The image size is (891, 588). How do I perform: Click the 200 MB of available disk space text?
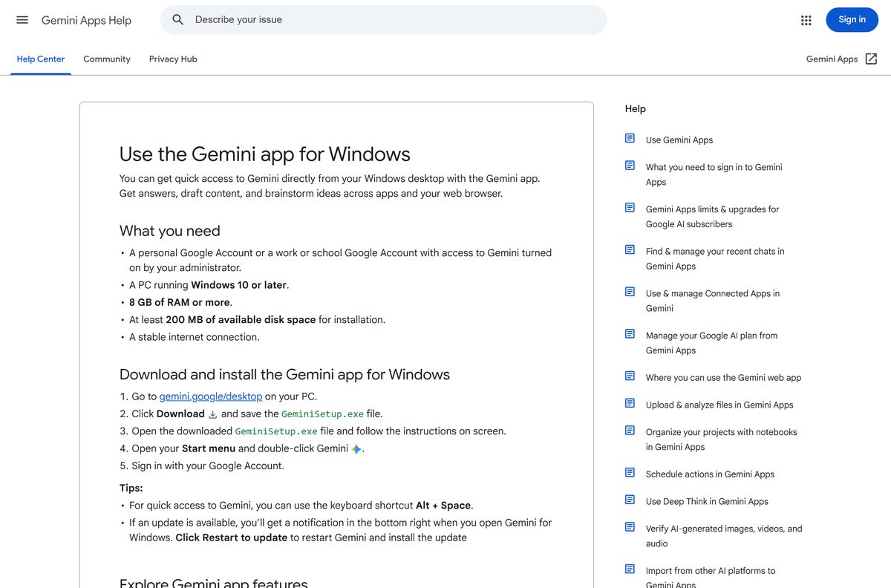click(241, 319)
